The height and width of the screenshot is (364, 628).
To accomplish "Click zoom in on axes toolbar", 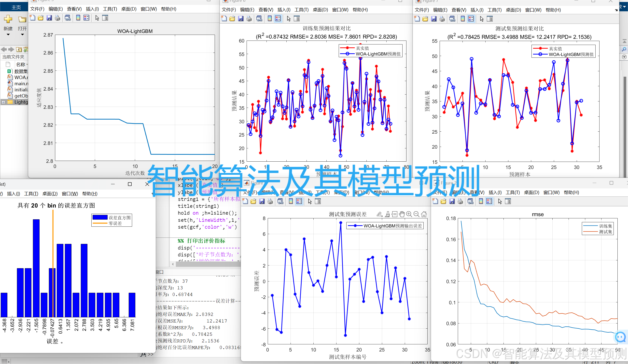I will tap(409, 214).
